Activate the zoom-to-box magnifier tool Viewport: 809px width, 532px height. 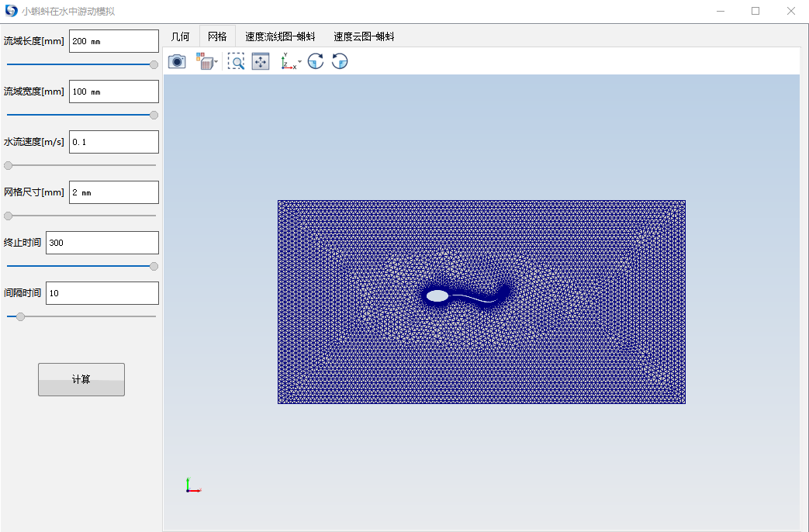[236, 61]
